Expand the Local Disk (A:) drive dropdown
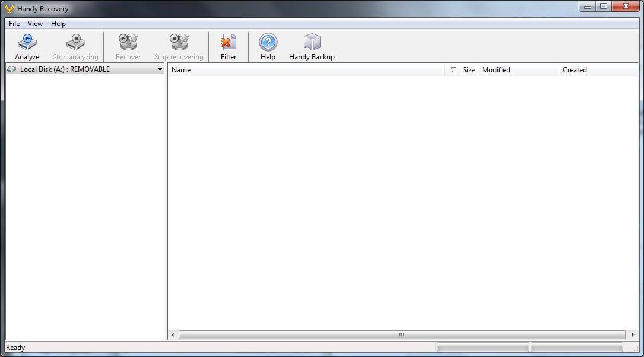Image resolution: width=644 pixels, height=357 pixels. click(159, 69)
